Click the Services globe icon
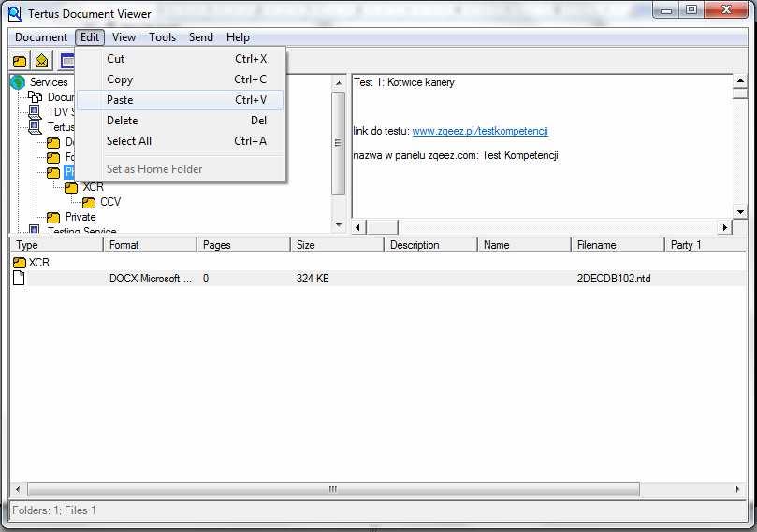This screenshot has width=757, height=532. 18,82
